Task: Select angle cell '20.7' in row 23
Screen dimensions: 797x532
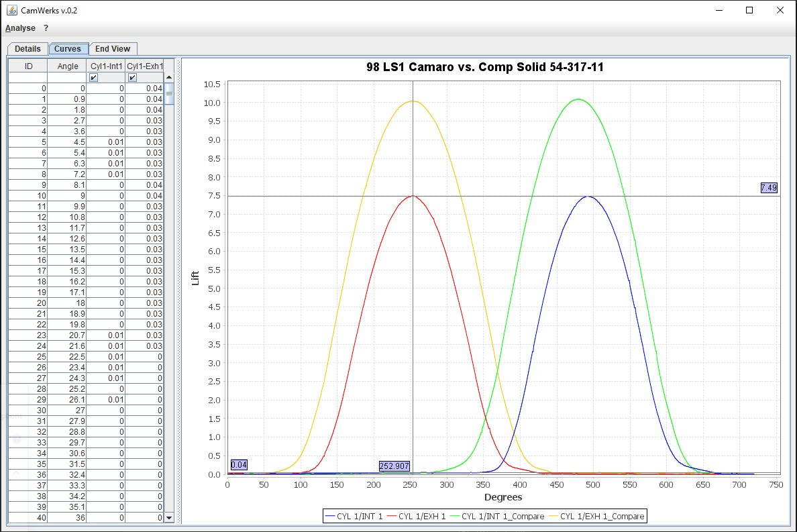Action: 67,335
